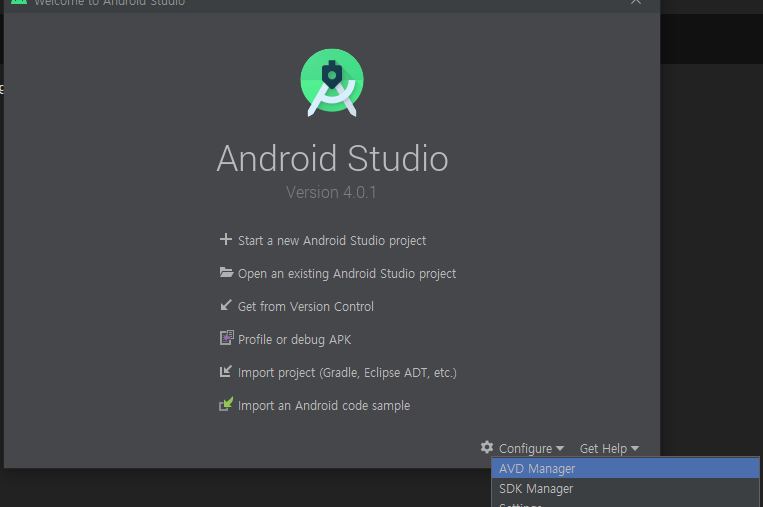Screen dimensions: 763x507
Task: Click the open-folder icon for existing project
Action: (226, 272)
